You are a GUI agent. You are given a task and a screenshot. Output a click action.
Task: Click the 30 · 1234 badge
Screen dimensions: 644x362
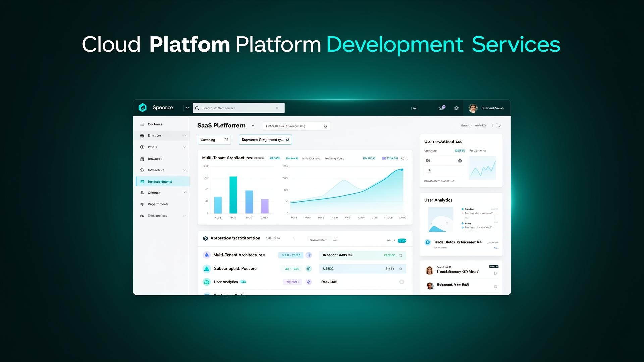coord(292,269)
